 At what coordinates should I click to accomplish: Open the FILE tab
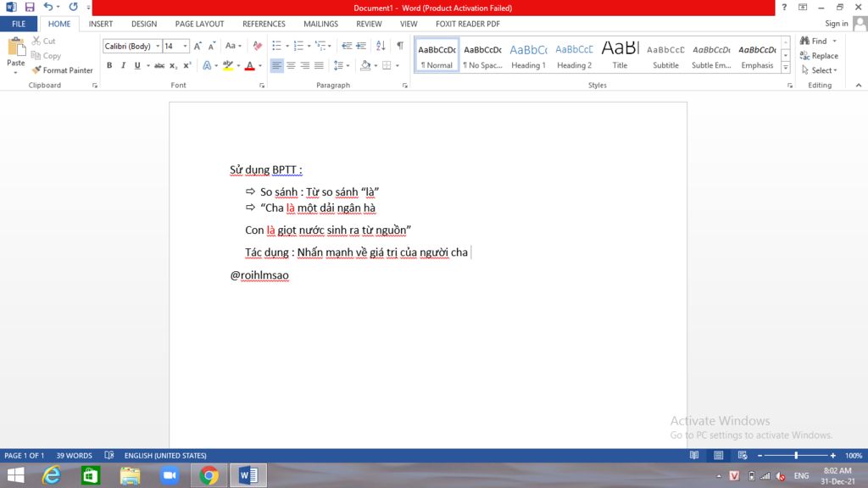coord(19,24)
